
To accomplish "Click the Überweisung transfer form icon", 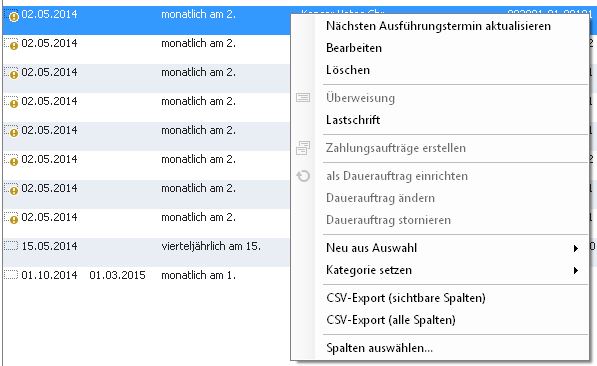I will tap(303, 98).
